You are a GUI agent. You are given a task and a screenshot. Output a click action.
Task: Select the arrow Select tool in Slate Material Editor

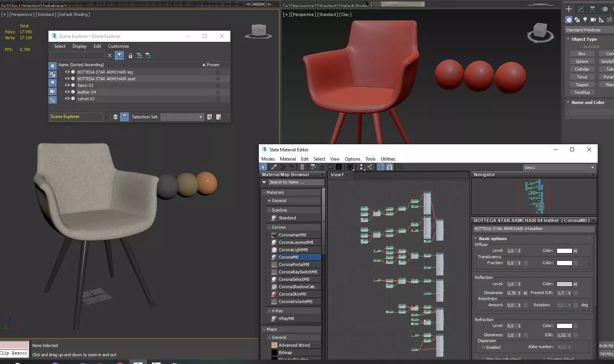coord(263,167)
